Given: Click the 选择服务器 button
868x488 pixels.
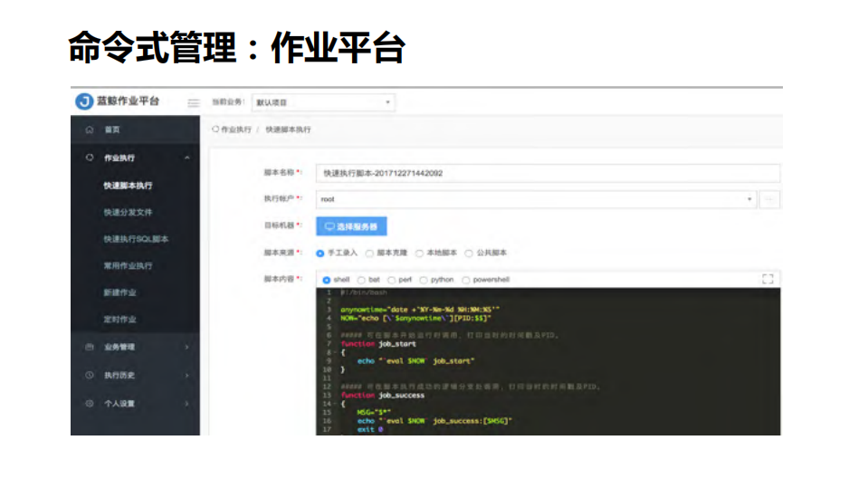Looking at the screenshot, I should tap(351, 226).
